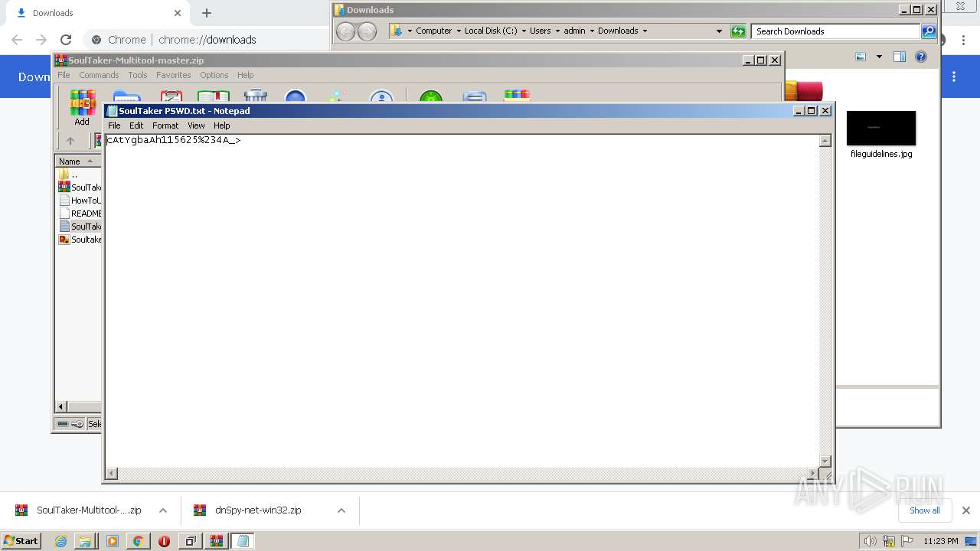Viewport: 980px width, 551px height.
Task: Click Local Disk (C:) breadcrumb
Action: (x=491, y=31)
